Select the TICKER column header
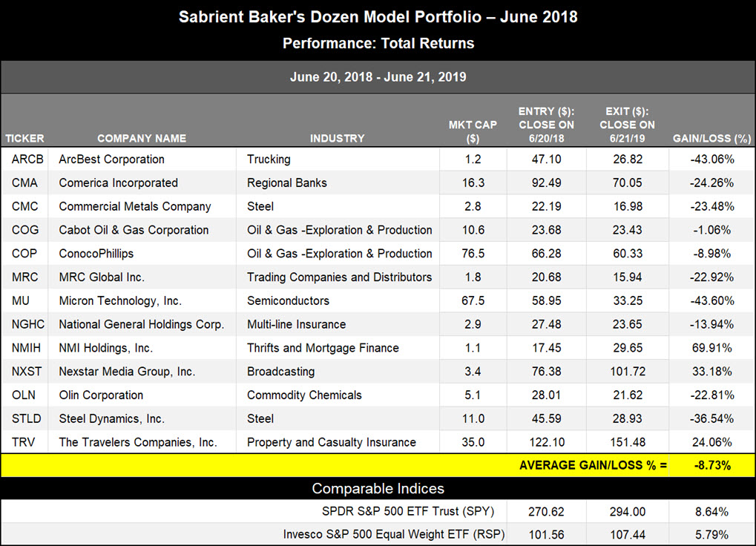Viewport: 756px width, 546px height. pyautogui.click(x=24, y=138)
